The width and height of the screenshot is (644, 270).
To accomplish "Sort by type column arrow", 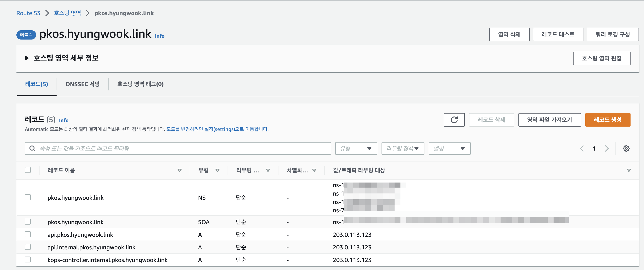I will (217, 170).
